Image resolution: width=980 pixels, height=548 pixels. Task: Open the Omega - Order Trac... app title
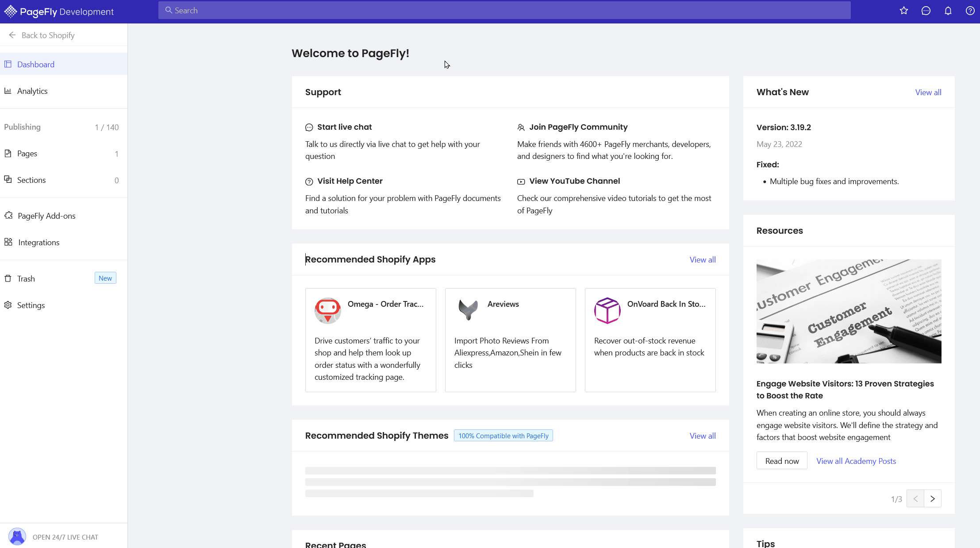click(x=385, y=304)
